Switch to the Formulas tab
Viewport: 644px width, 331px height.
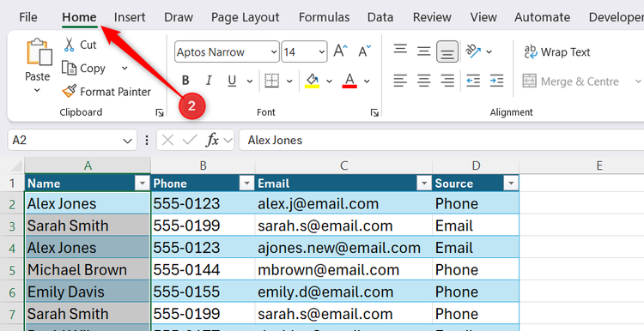click(x=324, y=17)
